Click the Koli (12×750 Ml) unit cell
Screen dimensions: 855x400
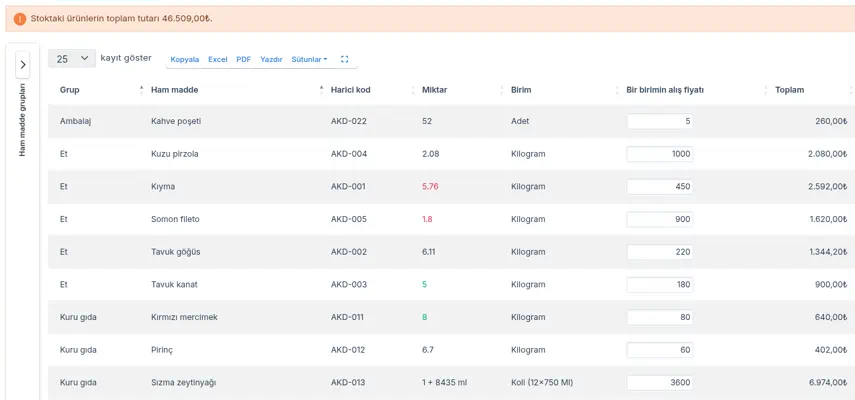pyautogui.click(x=542, y=383)
